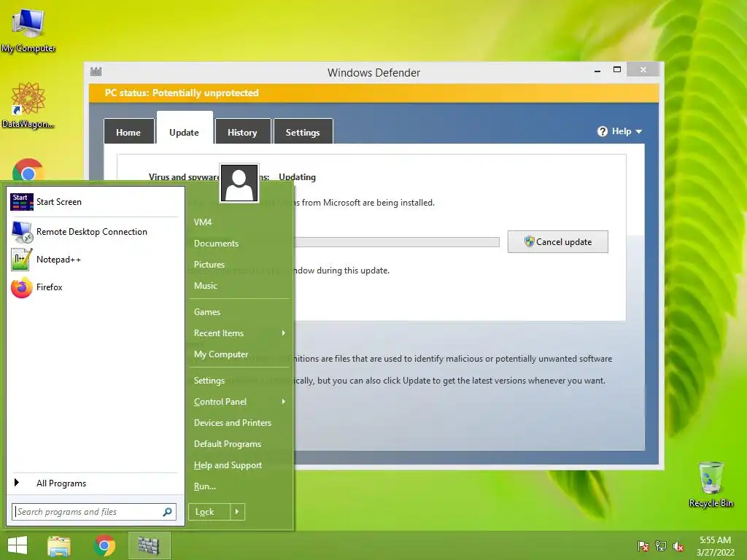Viewport: 747px width, 560px height.
Task: Select the Windows Defender taskbar button
Action: click(149, 545)
